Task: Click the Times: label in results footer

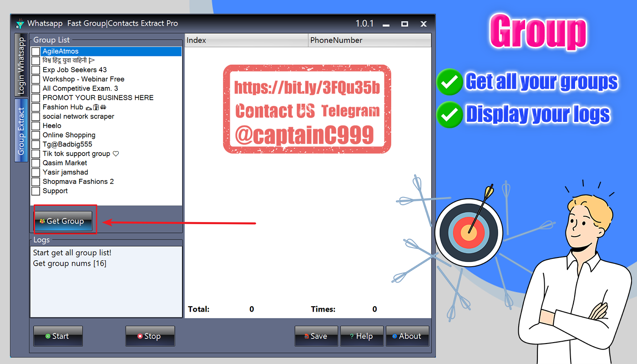Action: coord(323,309)
